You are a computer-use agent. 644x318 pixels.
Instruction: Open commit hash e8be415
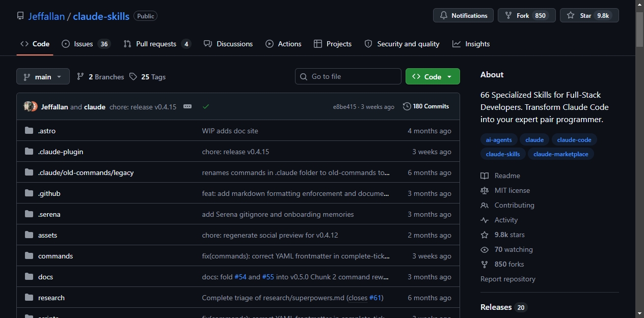click(x=345, y=107)
